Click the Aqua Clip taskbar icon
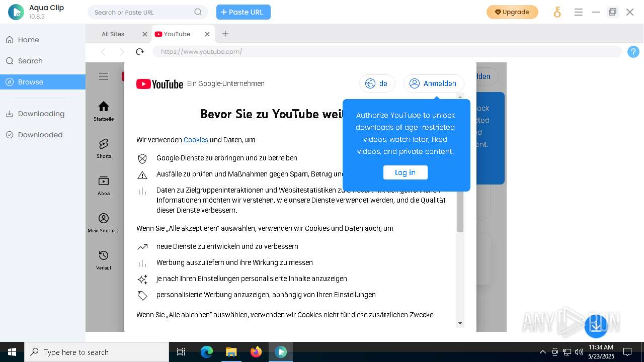 click(281, 352)
